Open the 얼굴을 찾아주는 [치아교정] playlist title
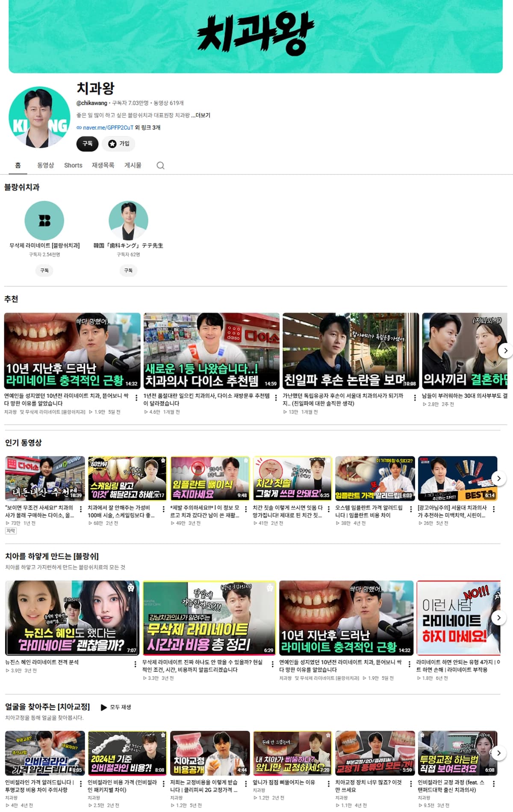 click(x=47, y=707)
